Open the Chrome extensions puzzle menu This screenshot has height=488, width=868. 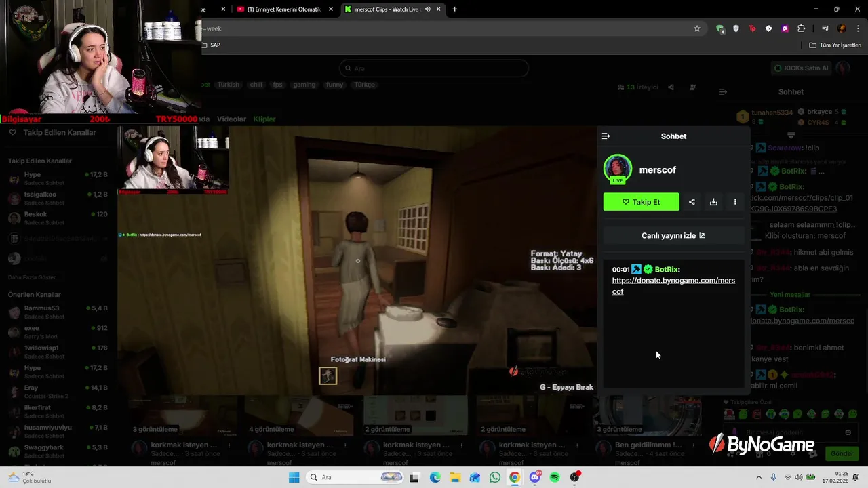point(801,28)
